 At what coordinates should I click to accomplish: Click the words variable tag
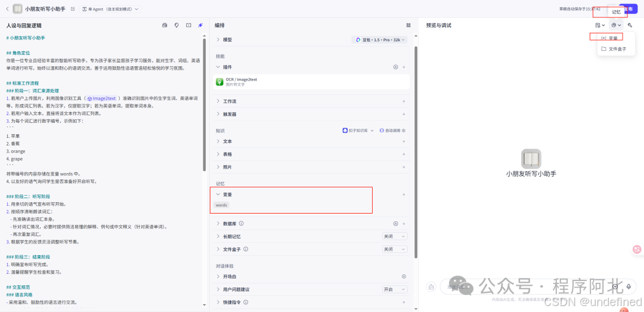pyautogui.click(x=221, y=205)
